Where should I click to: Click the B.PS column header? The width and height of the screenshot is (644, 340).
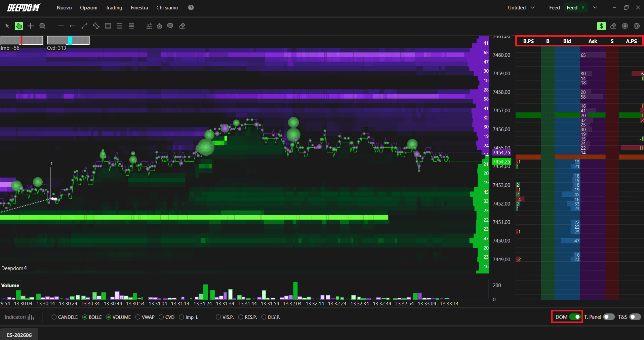[528, 41]
